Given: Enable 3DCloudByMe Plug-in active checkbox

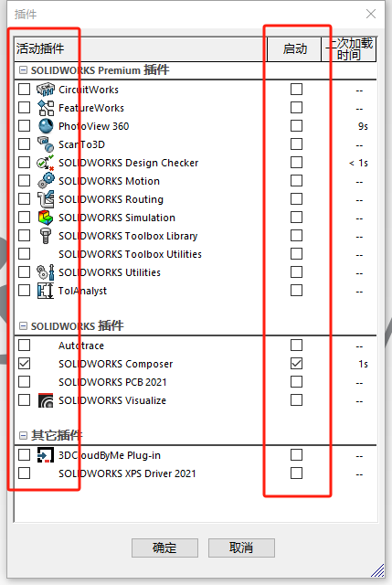Looking at the screenshot, I should point(25,455).
